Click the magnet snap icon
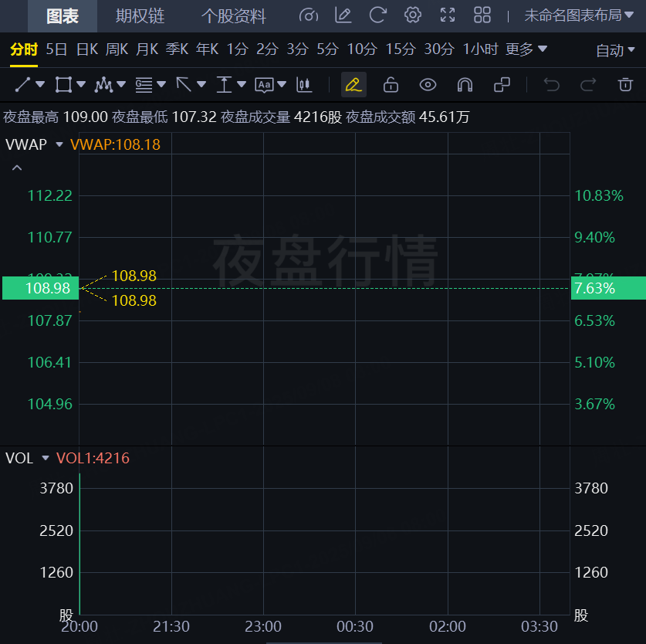Viewport: 646px width, 644px height. pyautogui.click(x=465, y=84)
